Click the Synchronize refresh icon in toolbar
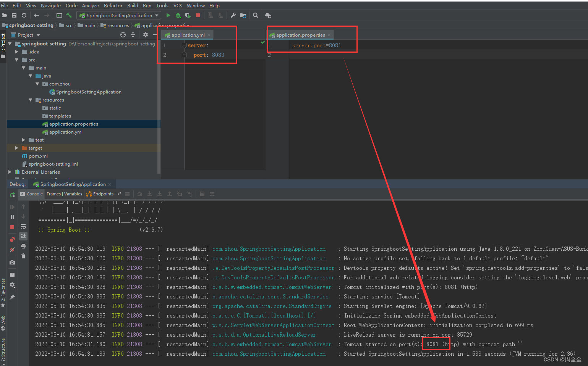588x366 pixels. 24,15
